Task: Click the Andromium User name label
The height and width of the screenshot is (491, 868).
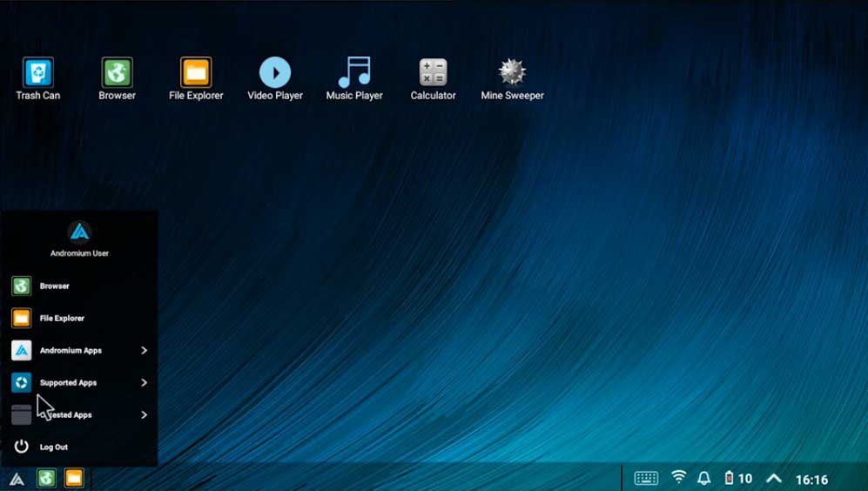Action: 79,253
